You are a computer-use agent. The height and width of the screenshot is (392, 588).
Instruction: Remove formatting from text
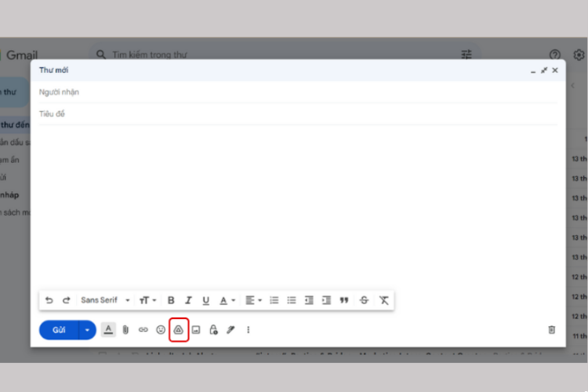384,300
